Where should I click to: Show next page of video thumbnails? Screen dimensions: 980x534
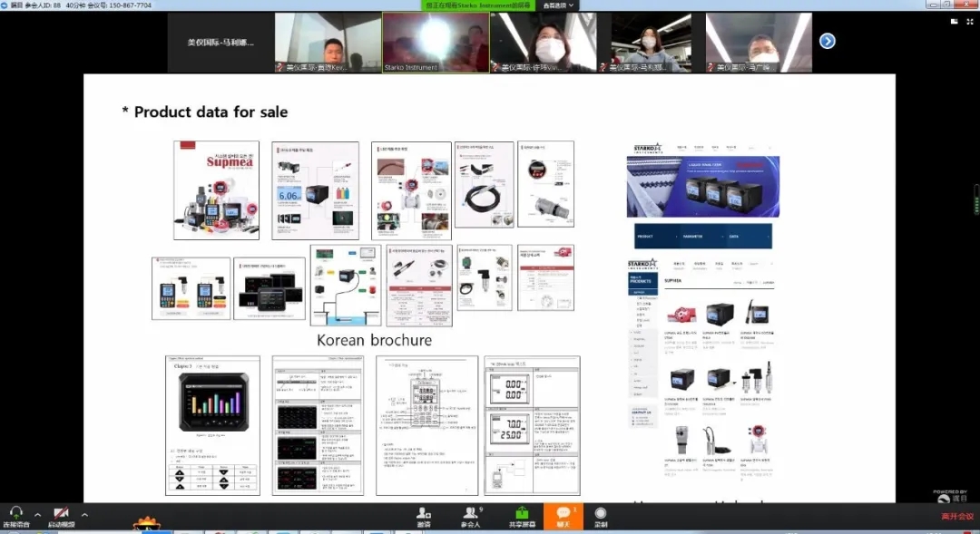point(827,41)
